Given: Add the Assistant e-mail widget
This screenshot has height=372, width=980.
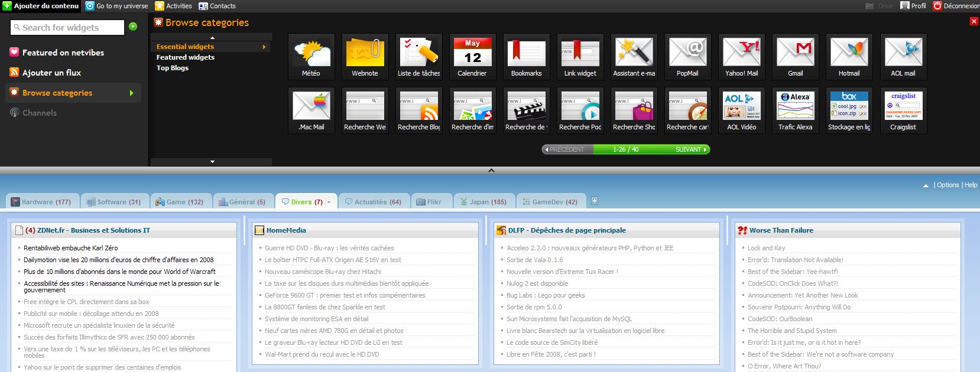Looking at the screenshot, I should pyautogui.click(x=634, y=57).
